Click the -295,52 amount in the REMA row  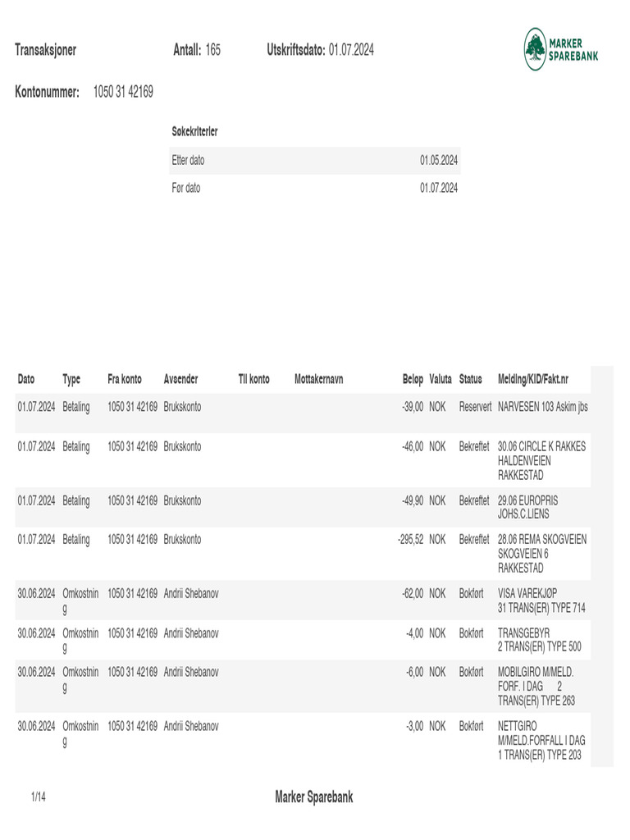click(x=410, y=540)
